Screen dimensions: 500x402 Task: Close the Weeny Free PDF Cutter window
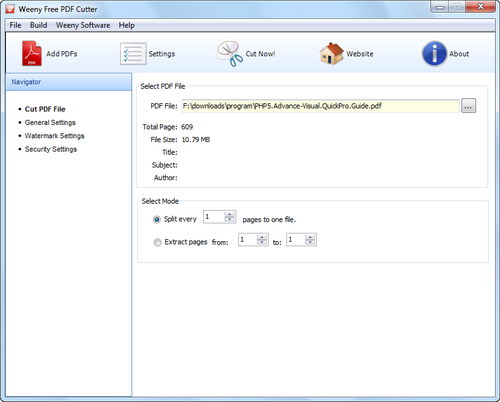point(480,7)
